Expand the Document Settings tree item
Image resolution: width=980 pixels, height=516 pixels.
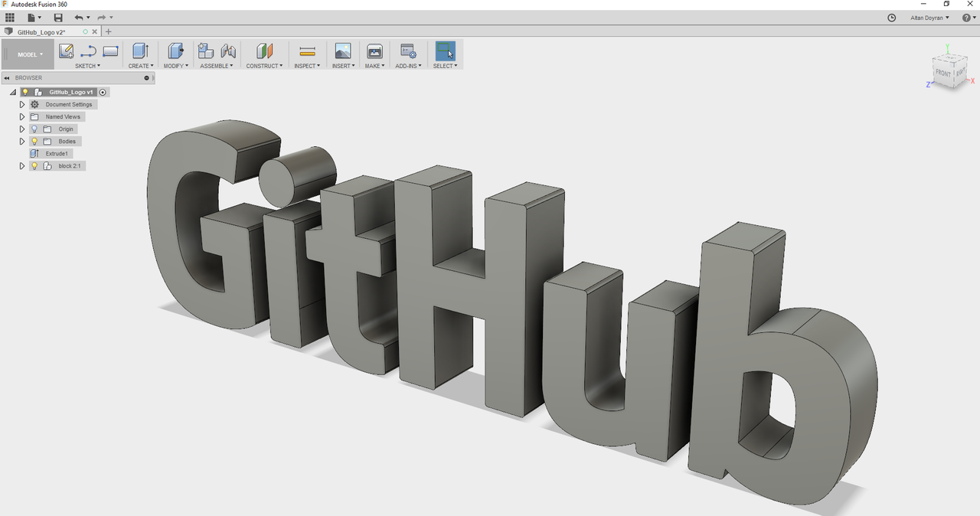22,104
